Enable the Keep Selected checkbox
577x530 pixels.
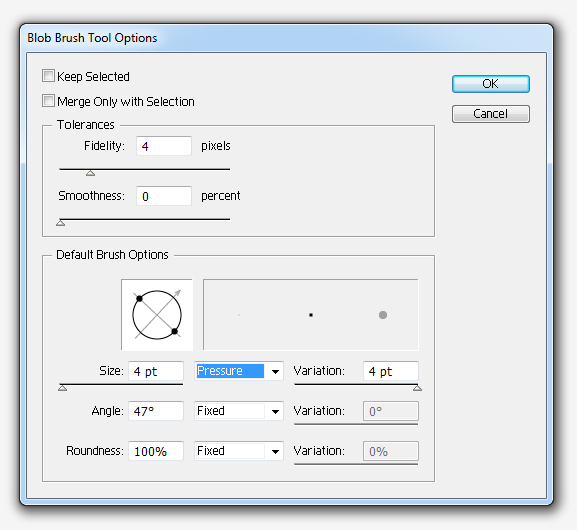(48, 76)
